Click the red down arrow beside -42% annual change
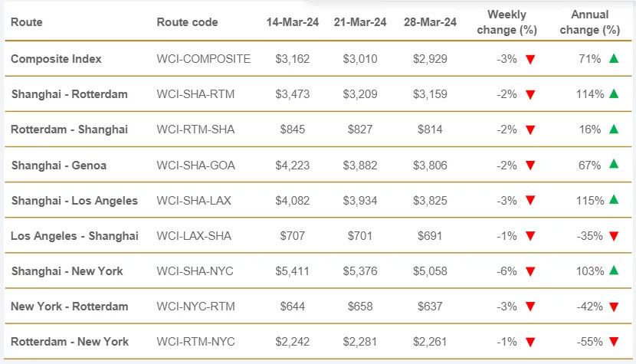 614,307
